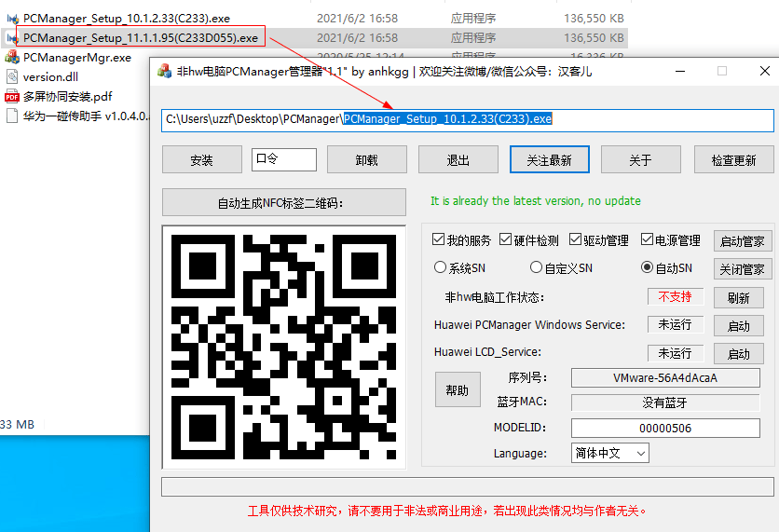Screen dimensions: 779x532
Task: Toggle the 我的服务 checkbox
Action: [439, 240]
